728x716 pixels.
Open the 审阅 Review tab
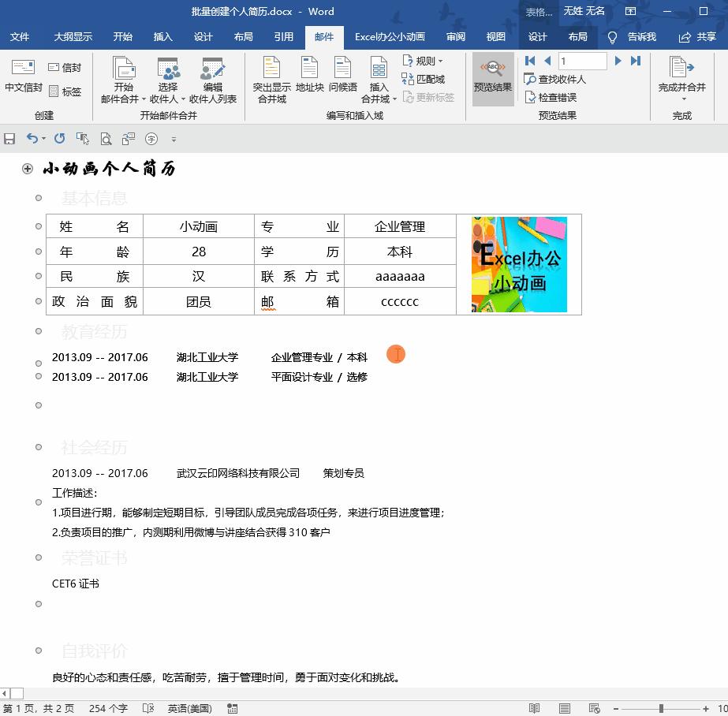pos(456,36)
